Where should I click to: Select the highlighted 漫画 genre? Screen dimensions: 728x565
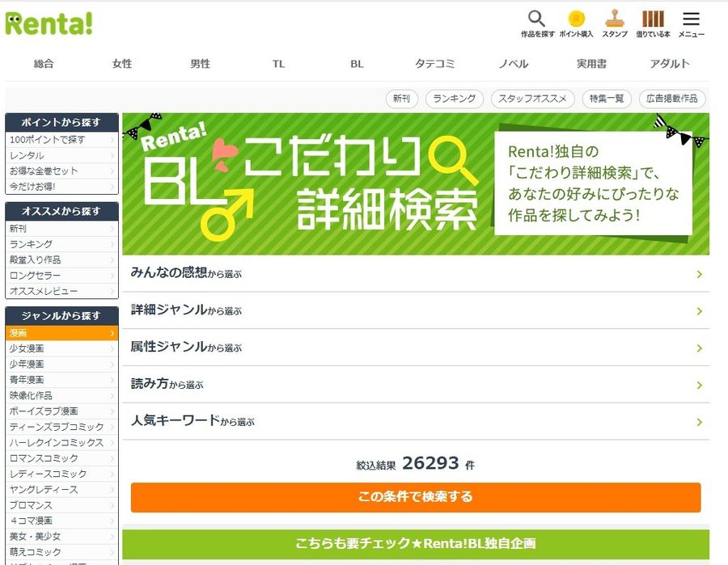(x=61, y=333)
